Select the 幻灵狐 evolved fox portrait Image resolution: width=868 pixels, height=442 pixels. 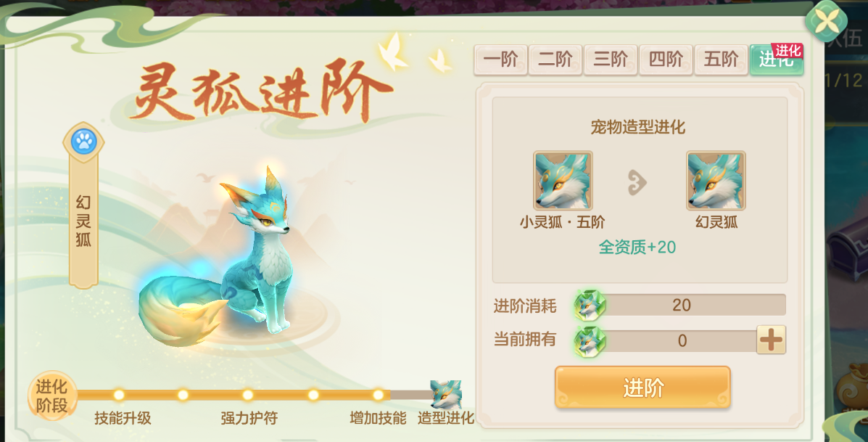[x=716, y=181]
